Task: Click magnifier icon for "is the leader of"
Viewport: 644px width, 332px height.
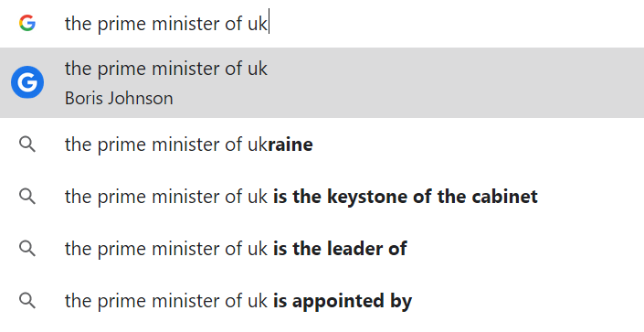Action: point(27,249)
